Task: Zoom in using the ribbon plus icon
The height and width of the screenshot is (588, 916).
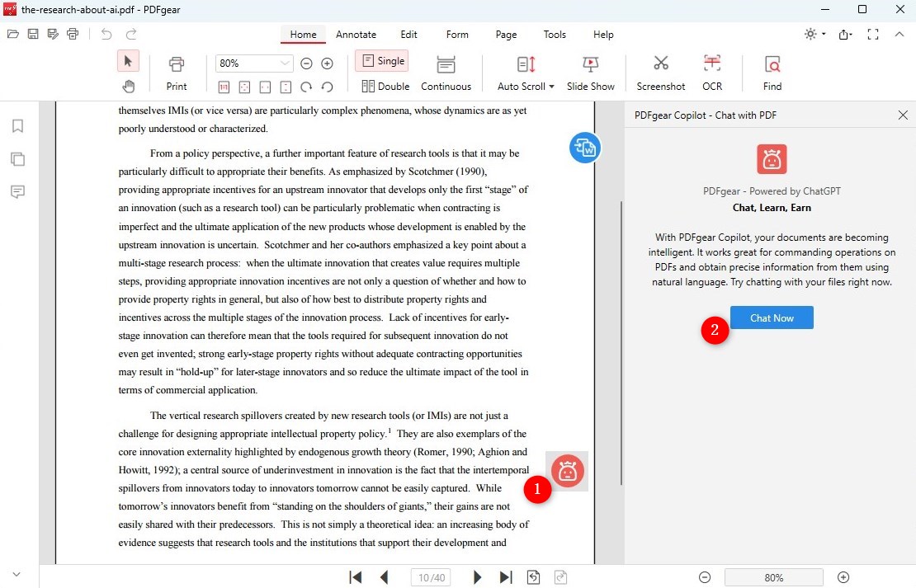Action: (x=327, y=63)
